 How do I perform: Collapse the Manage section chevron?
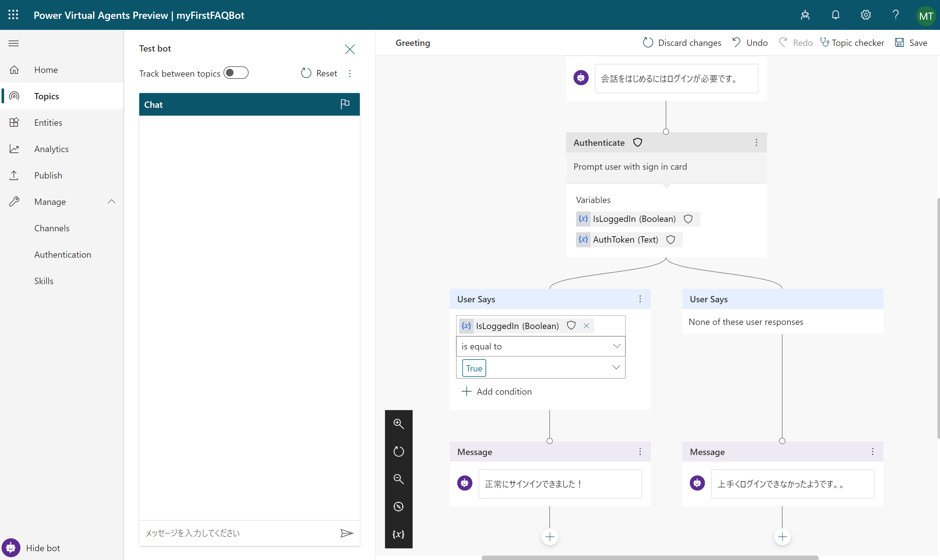coord(111,201)
